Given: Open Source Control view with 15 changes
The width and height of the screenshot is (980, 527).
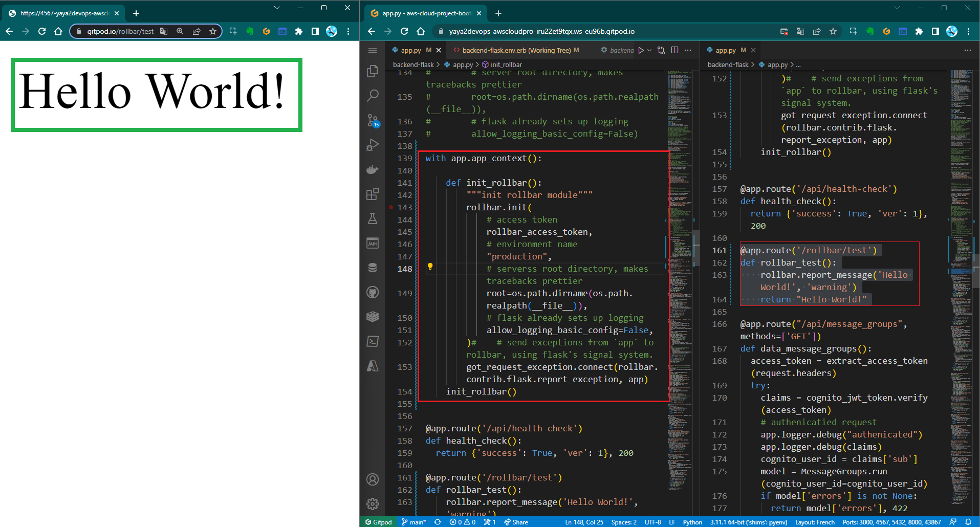Looking at the screenshot, I should 373,120.
